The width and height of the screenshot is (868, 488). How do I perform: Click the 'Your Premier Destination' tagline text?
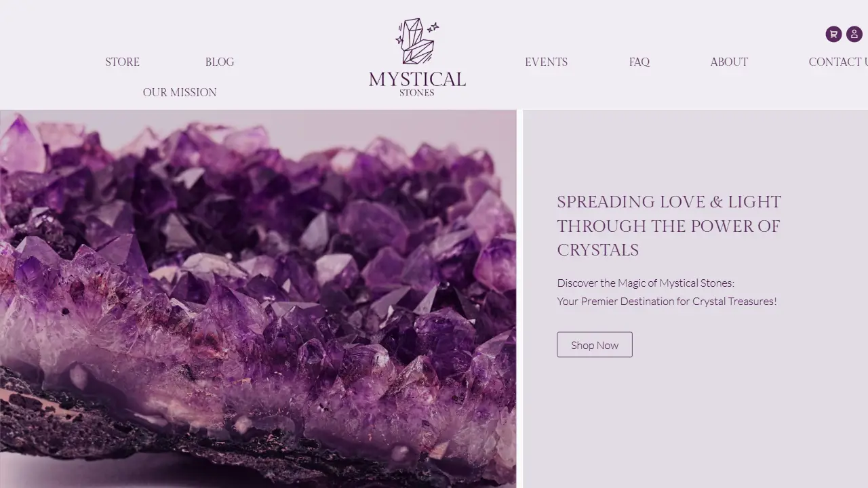tap(667, 301)
